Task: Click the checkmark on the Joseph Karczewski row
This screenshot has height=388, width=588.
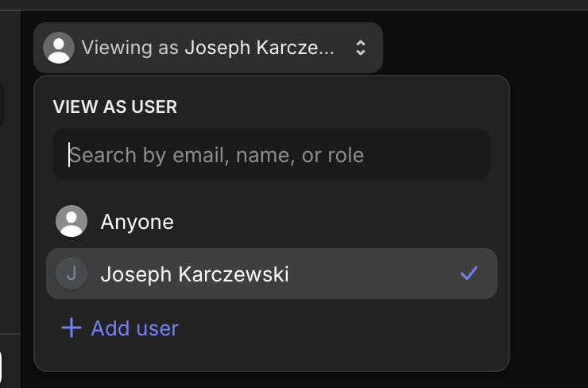Action: [469, 274]
